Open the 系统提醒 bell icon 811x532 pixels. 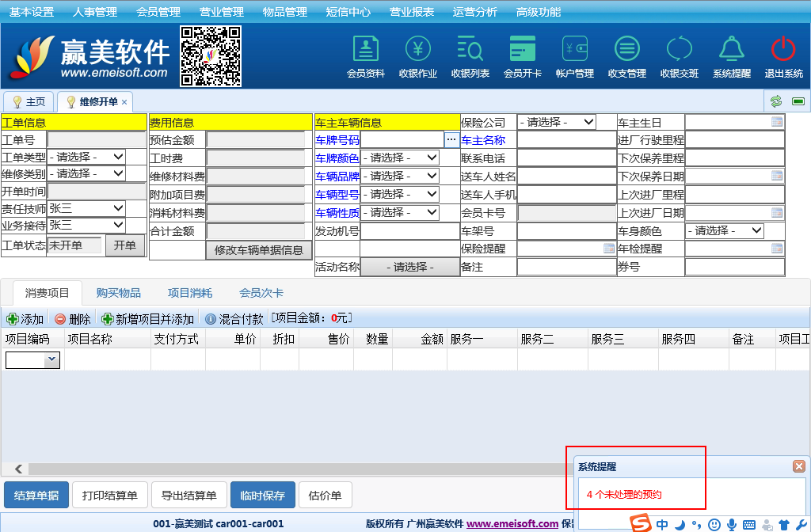coord(731,50)
